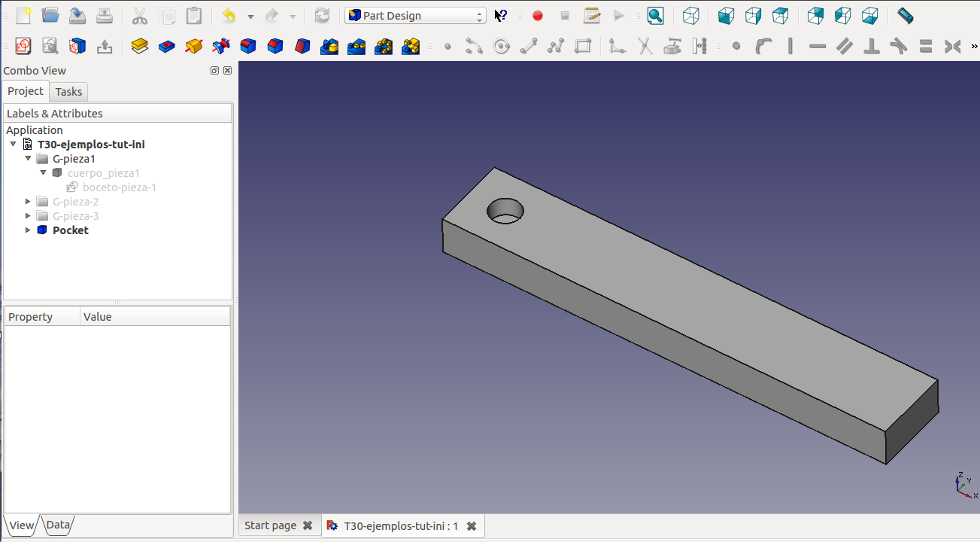Select boceto-pieza-1 sketch in tree
This screenshot has width=980, height=542.
point(119,187)
